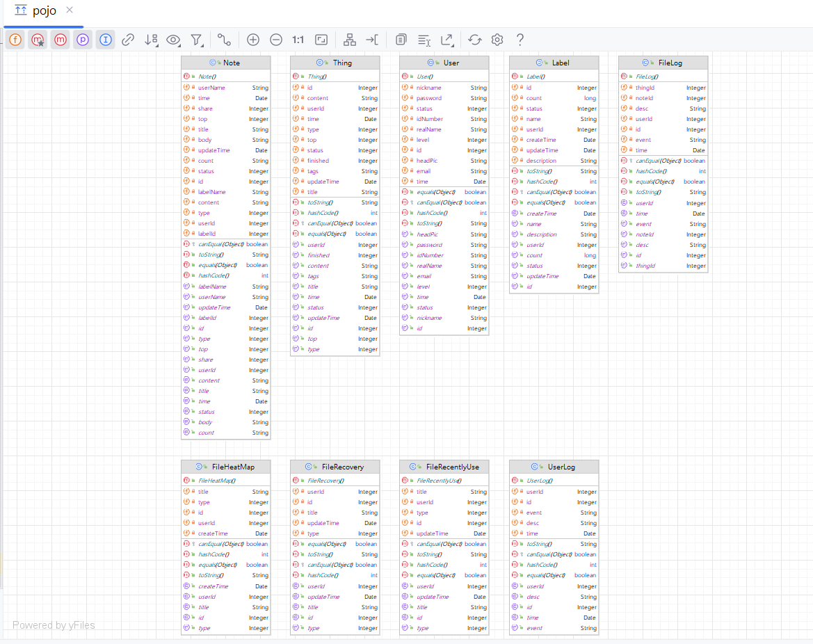Select the UserLog class header
The height and width of the screenshot is (644, 813).
pos(554,467)
